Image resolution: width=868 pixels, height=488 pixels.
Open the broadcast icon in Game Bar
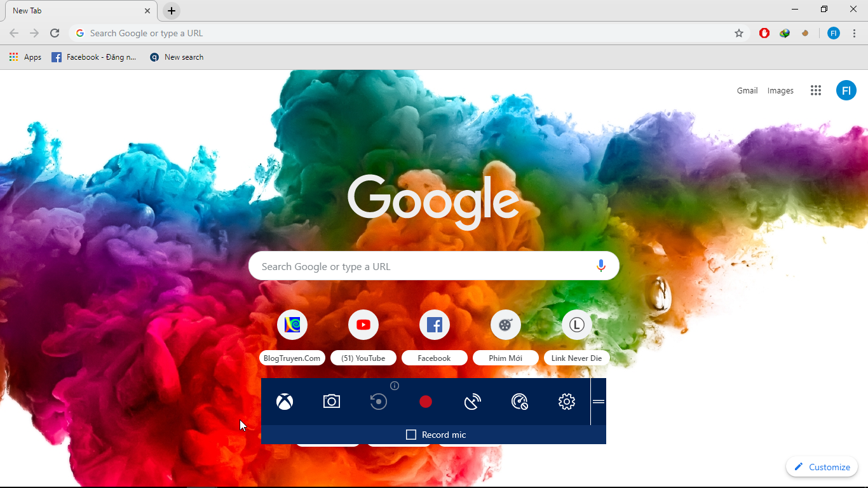pyautogui.click(x=472, y=402)
